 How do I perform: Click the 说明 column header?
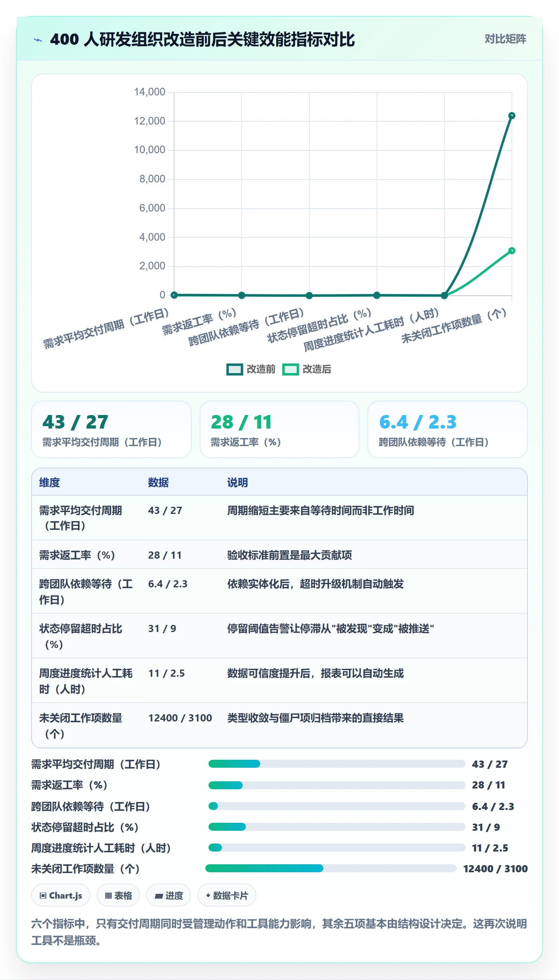tap(238, 482)
